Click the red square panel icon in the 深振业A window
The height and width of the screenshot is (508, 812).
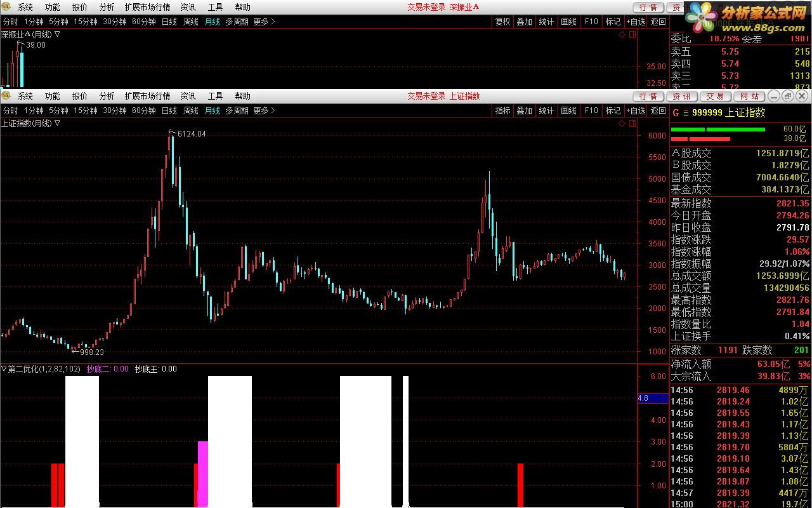[632, 35]
